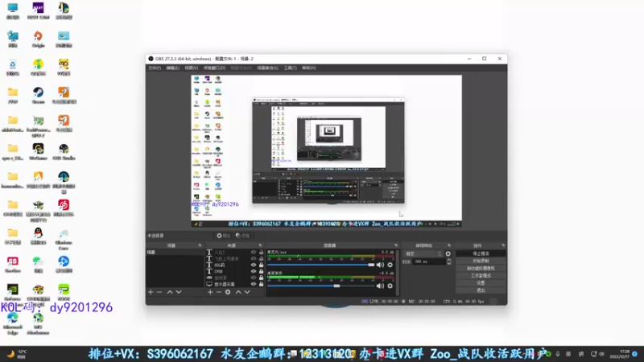Increase transition duration with the up arrow
The image size is (644, 362).
tap(449, 260)
